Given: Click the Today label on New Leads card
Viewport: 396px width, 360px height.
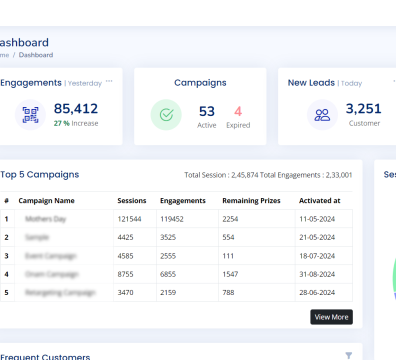Looking at the screenshot, I should tap(351, 83).
